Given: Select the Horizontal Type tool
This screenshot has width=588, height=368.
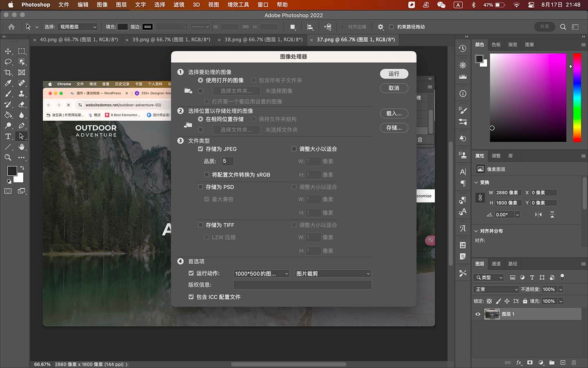Looking at the screenshot, I should coord(8,136).
